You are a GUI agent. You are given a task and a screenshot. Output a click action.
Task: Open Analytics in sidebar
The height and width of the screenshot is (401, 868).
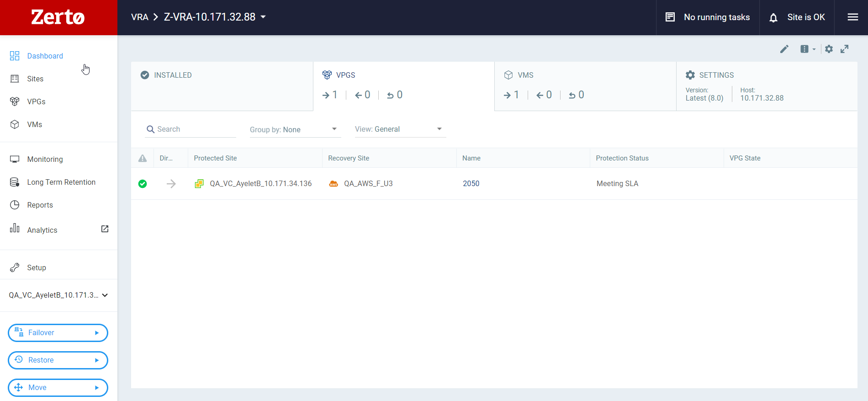[x=42, y=230]
